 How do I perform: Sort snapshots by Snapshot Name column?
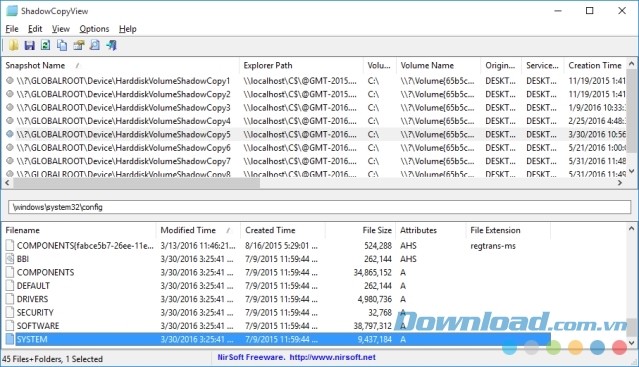[x=121, y=66]
